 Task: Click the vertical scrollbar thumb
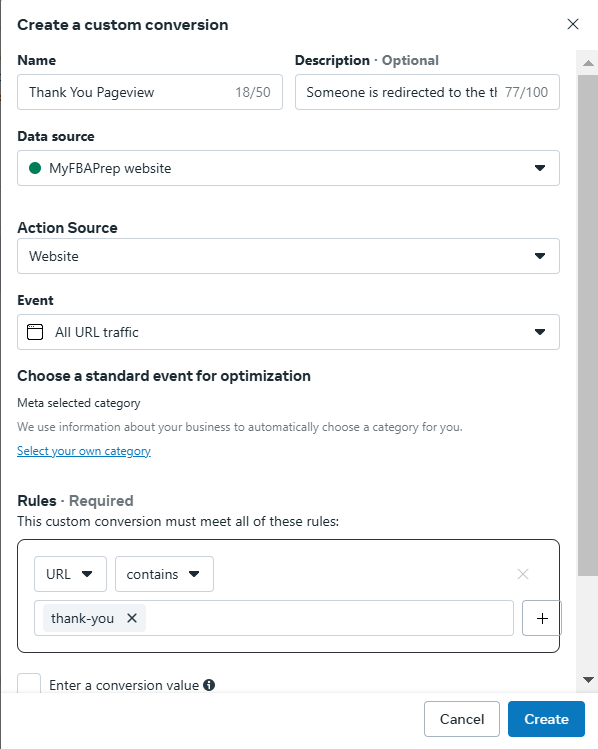click(x=588, y=325)
